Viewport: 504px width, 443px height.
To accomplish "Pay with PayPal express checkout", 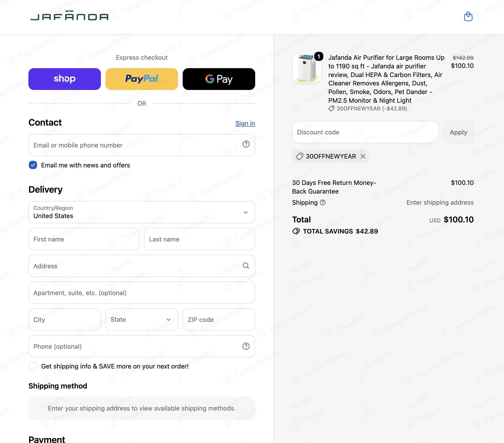I will point(142,79).
